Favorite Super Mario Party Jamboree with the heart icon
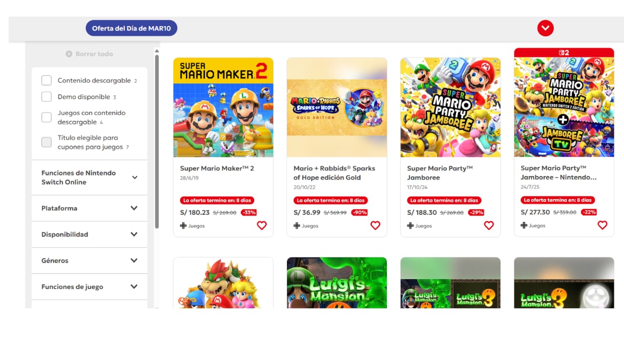Screen dimensions: 624x364 coord(488,225)
